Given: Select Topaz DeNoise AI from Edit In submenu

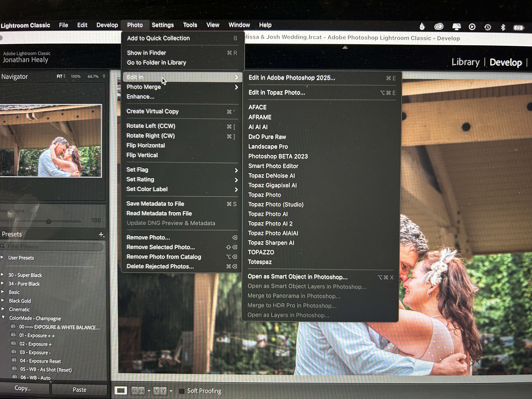Looking at the screenshot, I should (272, 176).
